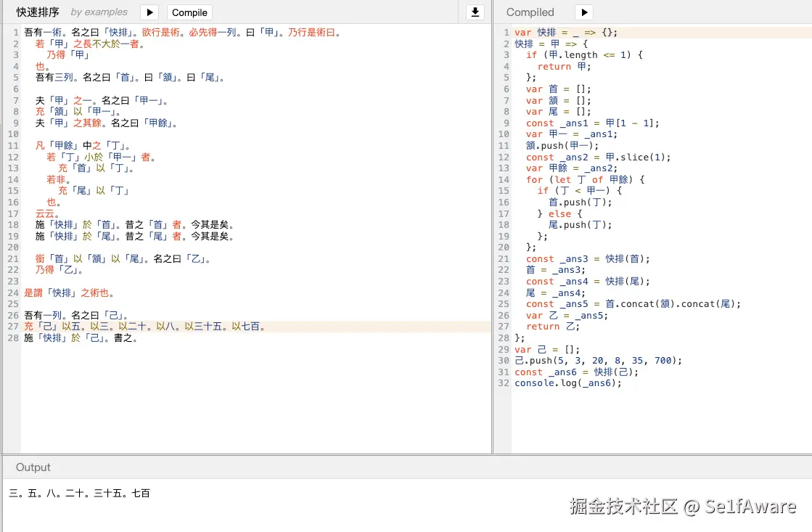Click source line 2 若「甲」之長不大於一者
This screenshot has height=532, width=812.
click(x=91, y=44)
